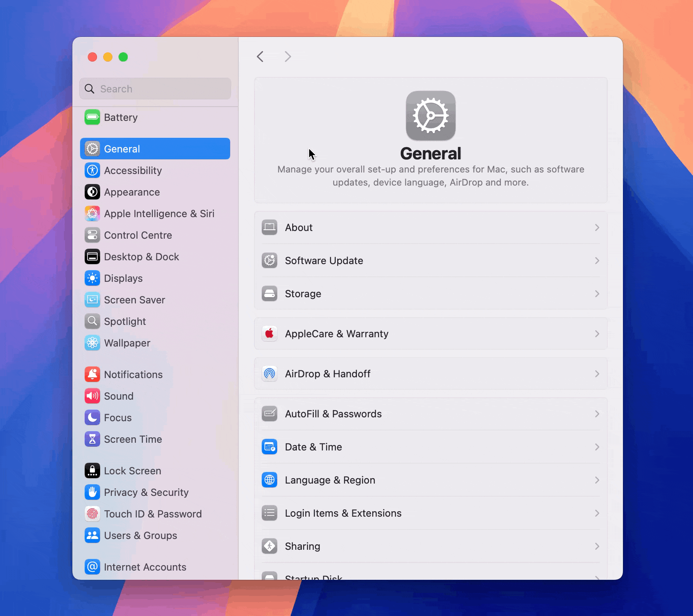This screenshot has width=693, height=616.
Task: Expand the Date & Time chevron
Action: click(x=597, y=447)
